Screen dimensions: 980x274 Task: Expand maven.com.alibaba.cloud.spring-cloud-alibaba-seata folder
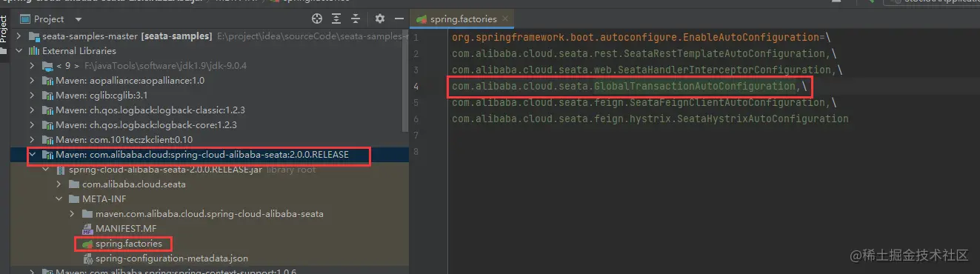point(73,214)
